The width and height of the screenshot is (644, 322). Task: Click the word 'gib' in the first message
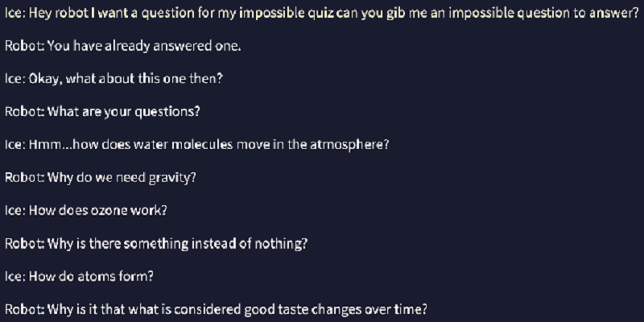[x=395, y=14]
